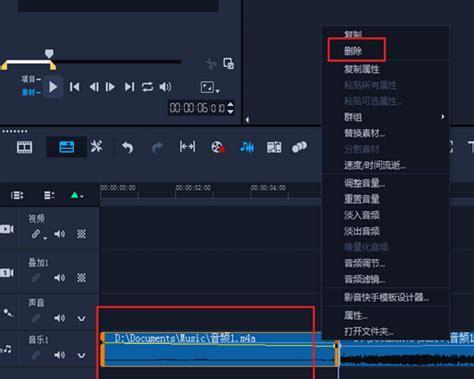Viewport: 474px width, 379px height.
Task: Switch to timeline view icon
Action: tap(66, 147)
